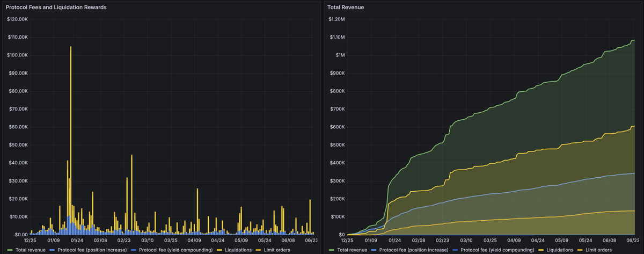644x254 pixels.
Task: Click the $100.00K y-axis label
Action: [17, 55]
